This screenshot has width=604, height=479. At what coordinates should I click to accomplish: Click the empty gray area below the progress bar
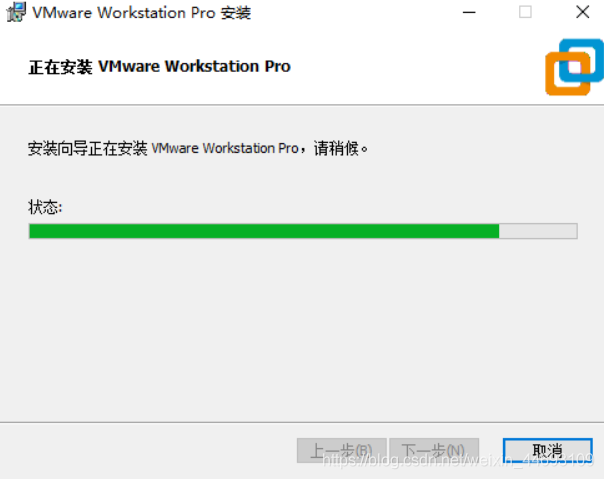point(302,328)
